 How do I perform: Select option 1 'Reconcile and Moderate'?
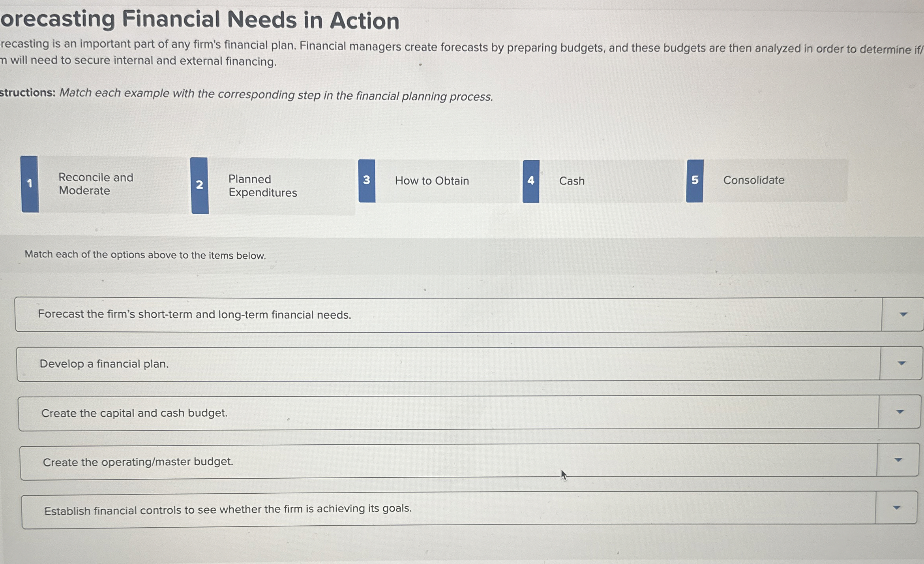[96, 184]
